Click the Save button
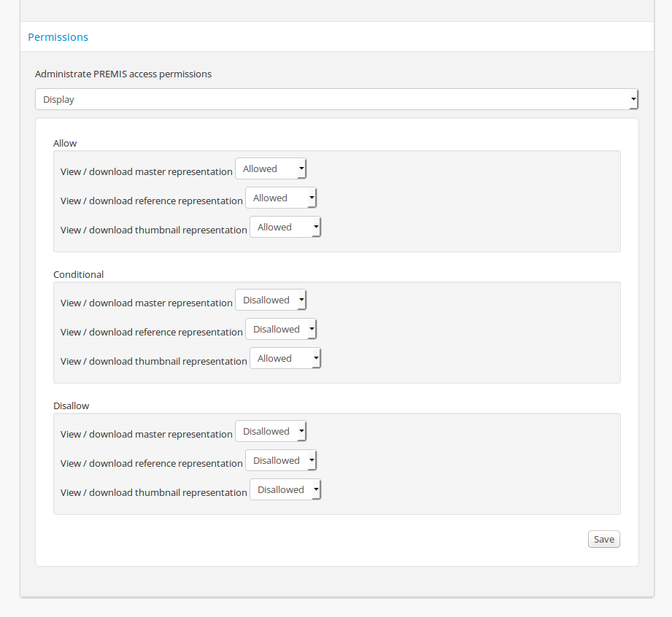Screen dimensions: 672x617 [x=603, y=540]
